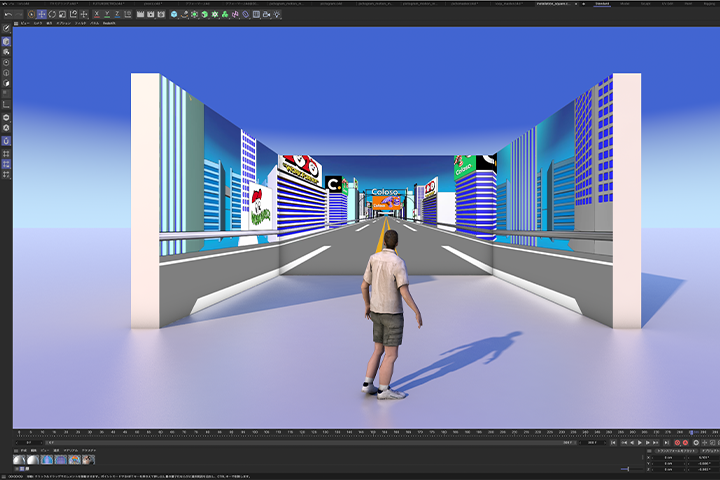The height and width of the screenshot is (480, 720).
Task: Click the material preview size slider
Action: (x=629, y=469)
